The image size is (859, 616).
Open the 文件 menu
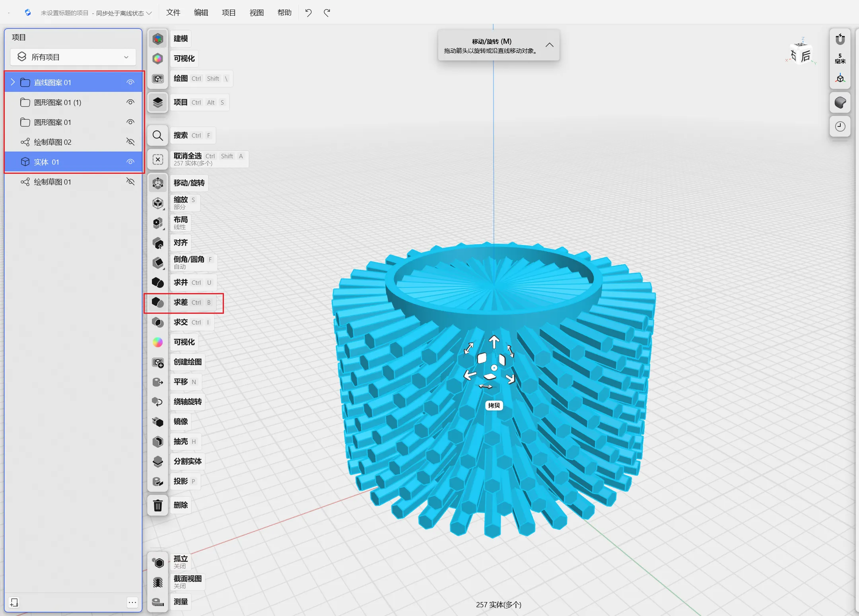click(x=173, y=13)
